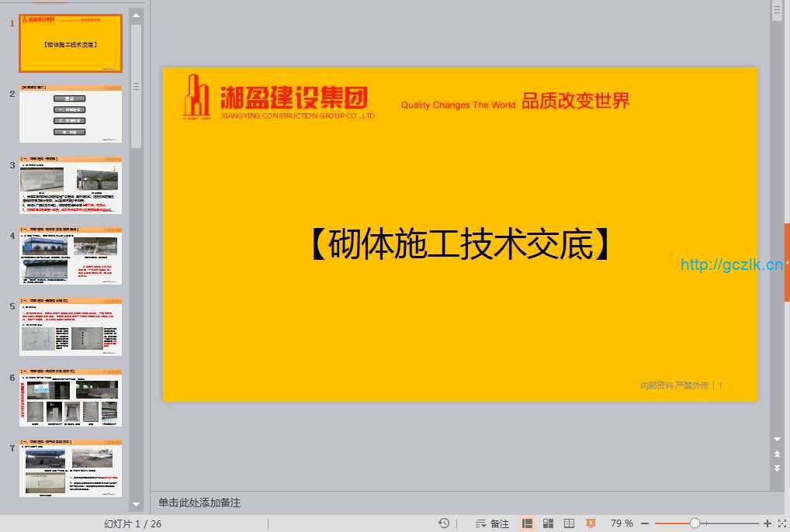
Task: Go to previous slide using double-up arrow
Action: click(x=777, y=454)
